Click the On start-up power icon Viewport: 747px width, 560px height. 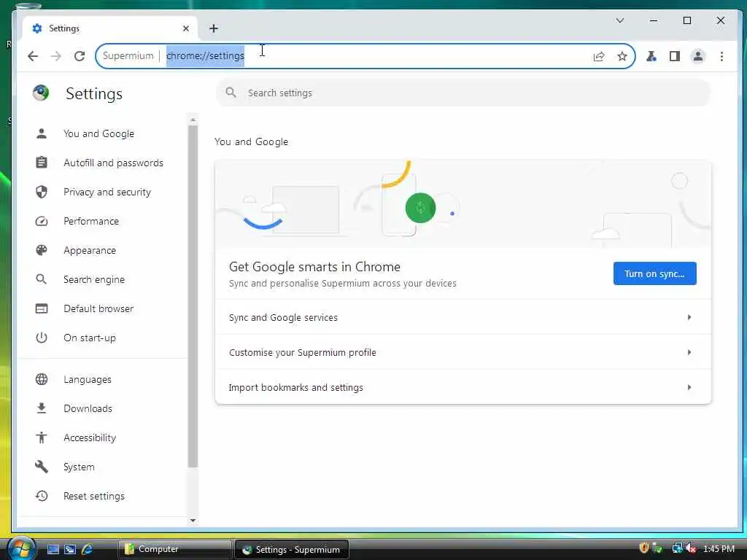(x=42, y=338)
